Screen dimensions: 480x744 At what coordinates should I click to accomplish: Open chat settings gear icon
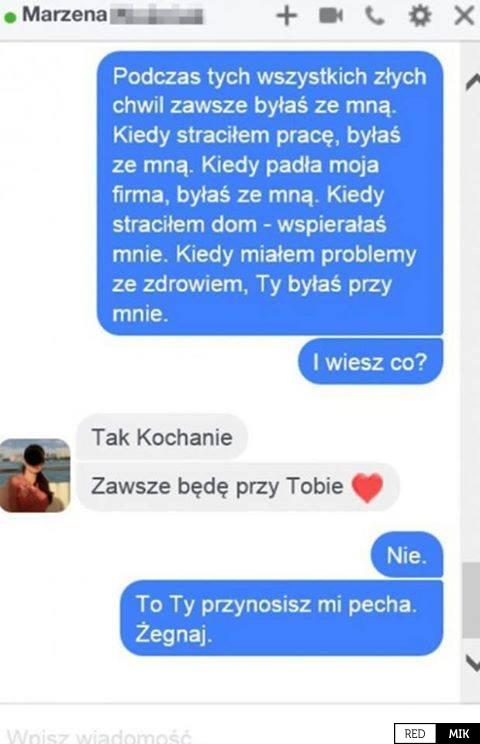pyautogui.click(x=420, y=15)
